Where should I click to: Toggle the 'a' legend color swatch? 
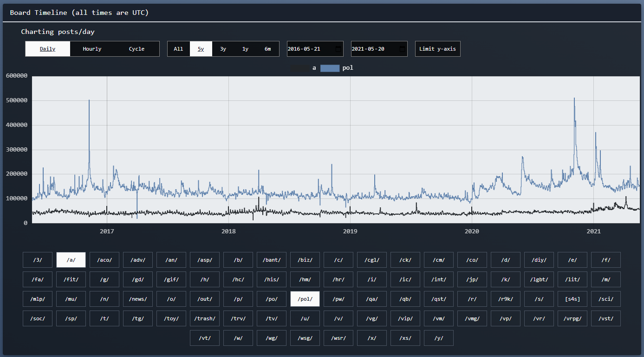tap(299, 68)
